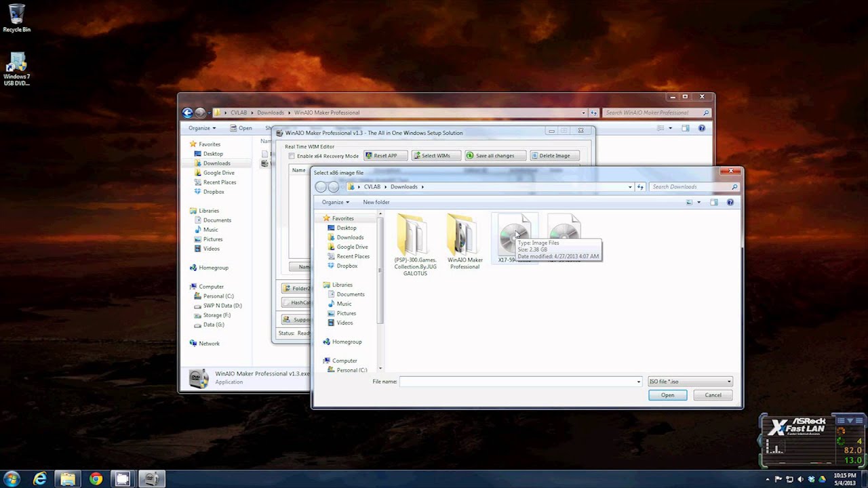The height and width of the screenshot is (488, 868).
Task: Click the taskbar clock showing 10:15 PM
Action: coord(845,479)
